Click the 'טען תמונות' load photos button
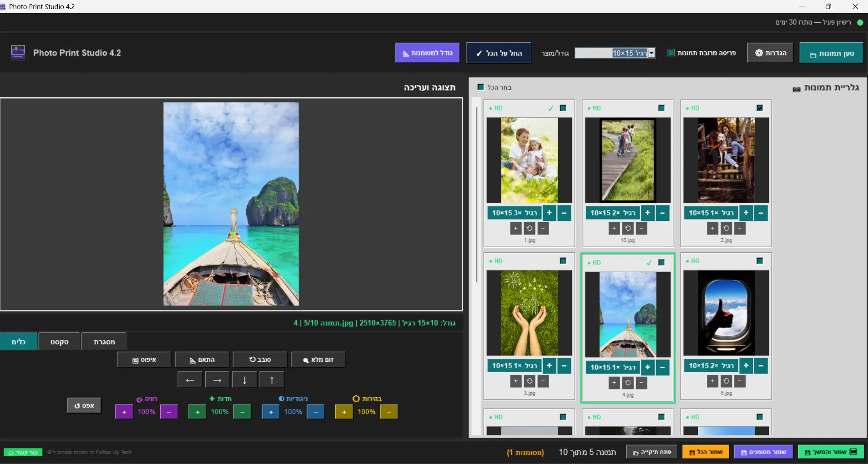Screen dimensions: 868x464 [831, 54]
